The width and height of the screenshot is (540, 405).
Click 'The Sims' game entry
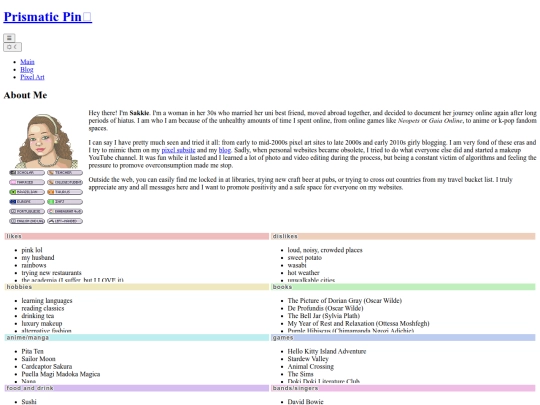pos(301,374)
